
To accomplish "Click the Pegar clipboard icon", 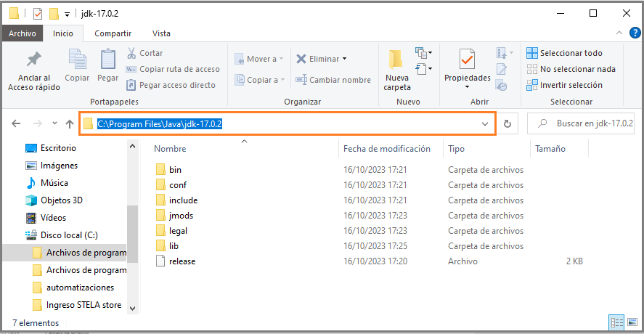I will tap(107, 60).
